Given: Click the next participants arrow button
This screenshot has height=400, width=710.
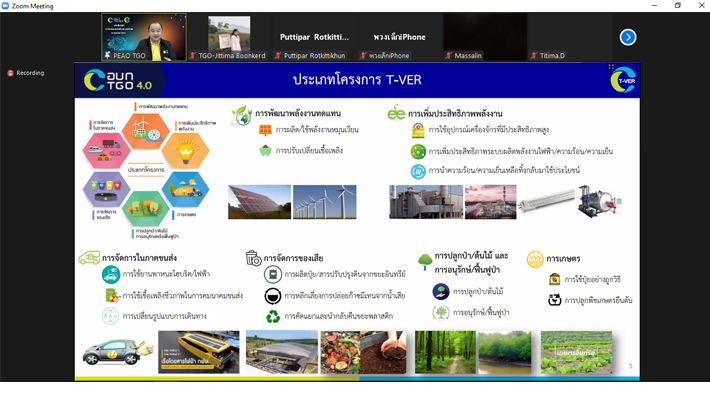Looking at the screenshot, I should [x=628, y=37].
